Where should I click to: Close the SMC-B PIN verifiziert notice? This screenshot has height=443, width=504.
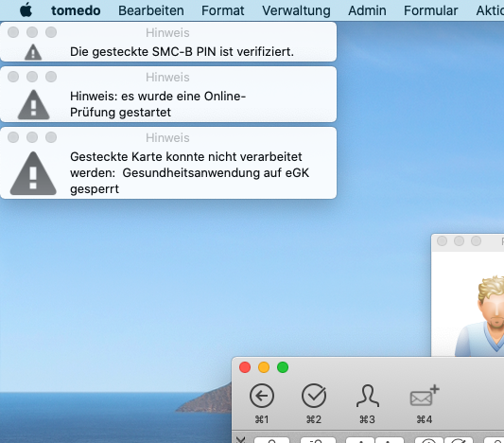point(13,32)
